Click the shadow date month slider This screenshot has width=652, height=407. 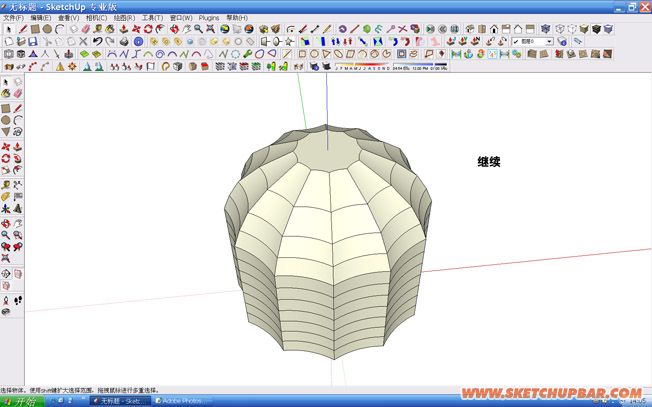tap(362, 66)
